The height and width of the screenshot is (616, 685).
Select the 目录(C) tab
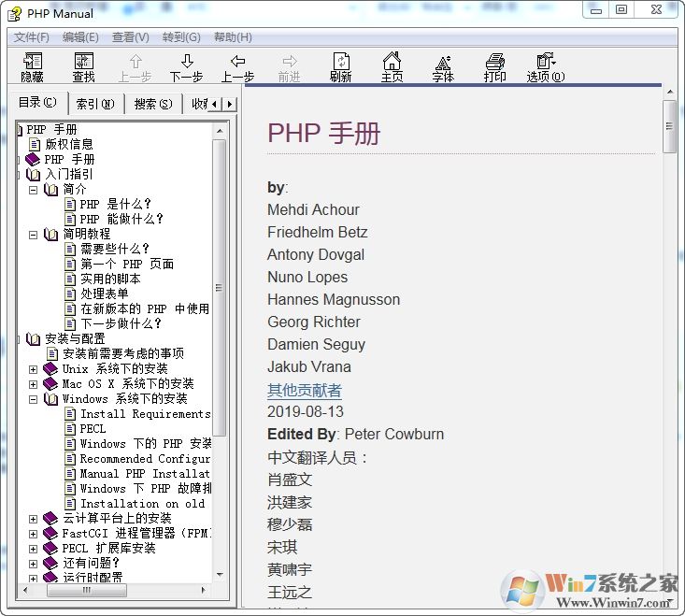(x=37, y=103)
